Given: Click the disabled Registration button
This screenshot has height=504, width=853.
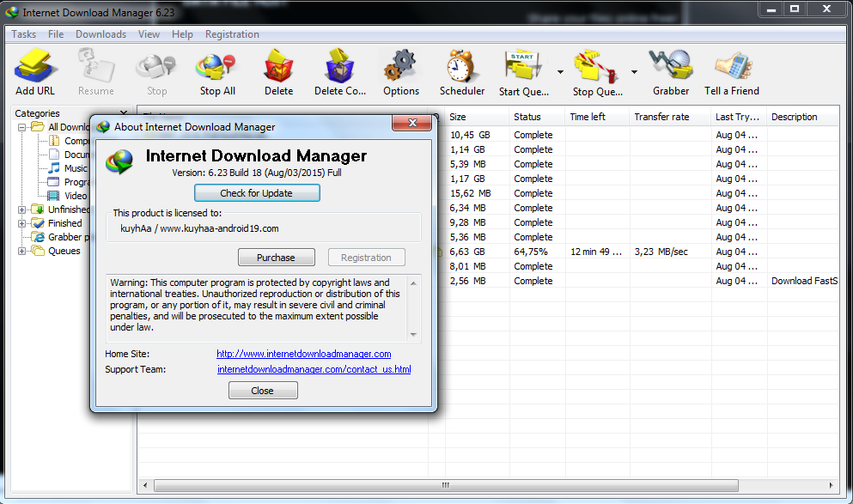Looking at the screenshot, I should click(x=366, y=258).
